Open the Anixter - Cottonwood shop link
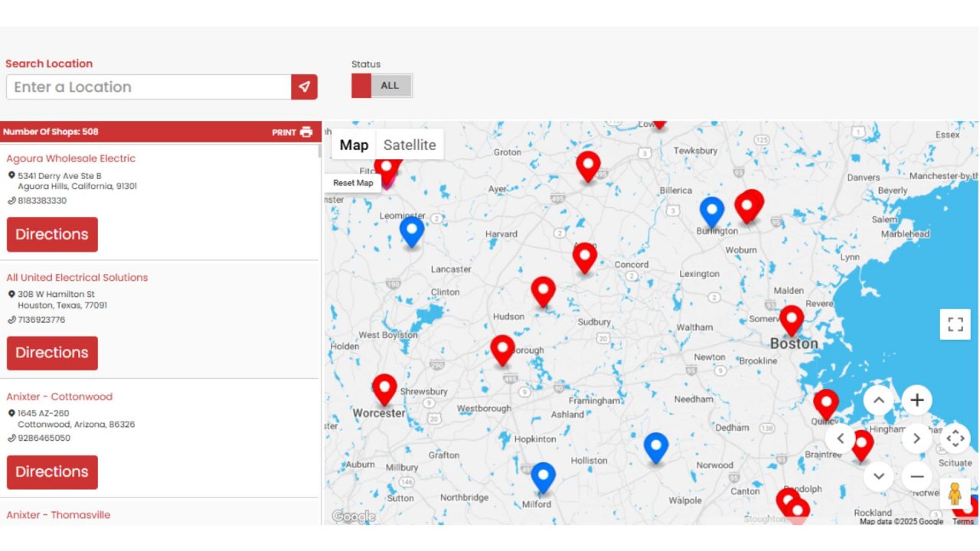Screen dimensions: 980x551 (x=59, y=396)
